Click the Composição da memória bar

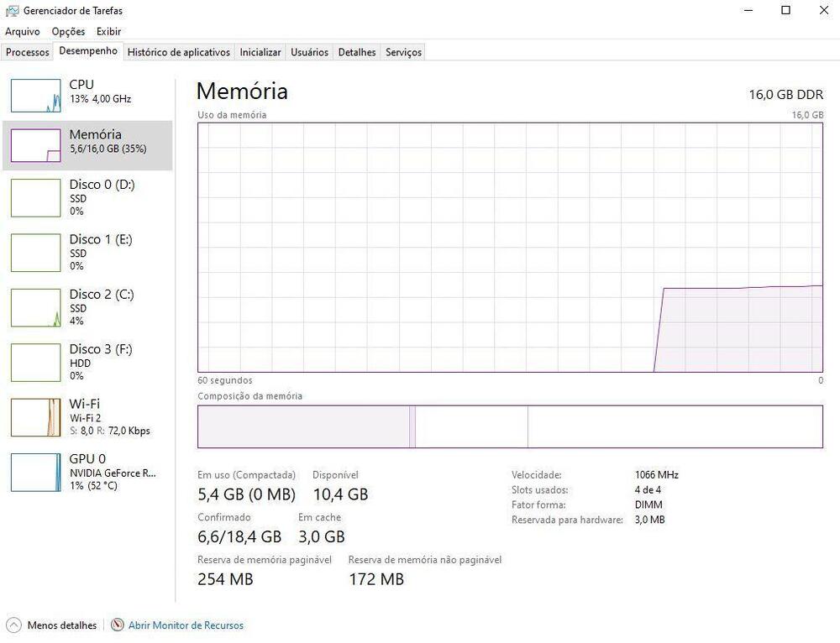click(510, 426)
